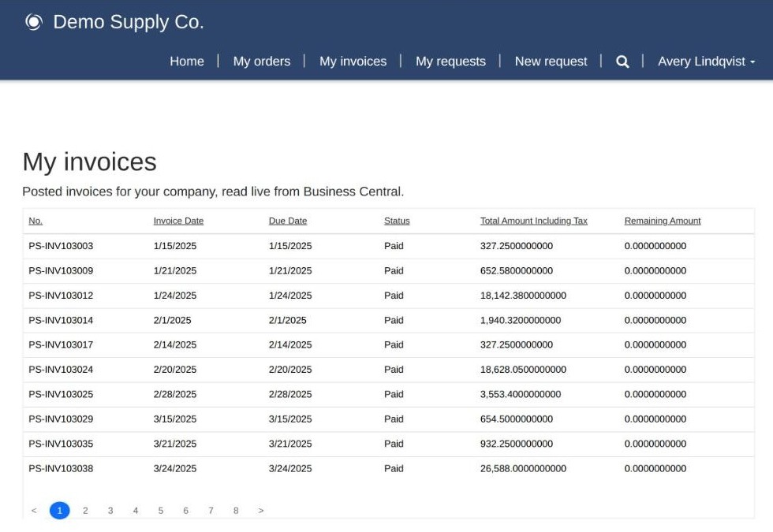Click invoice number PS-INV103009
This screenshot has height=532, width=773.
coord(61,270)
